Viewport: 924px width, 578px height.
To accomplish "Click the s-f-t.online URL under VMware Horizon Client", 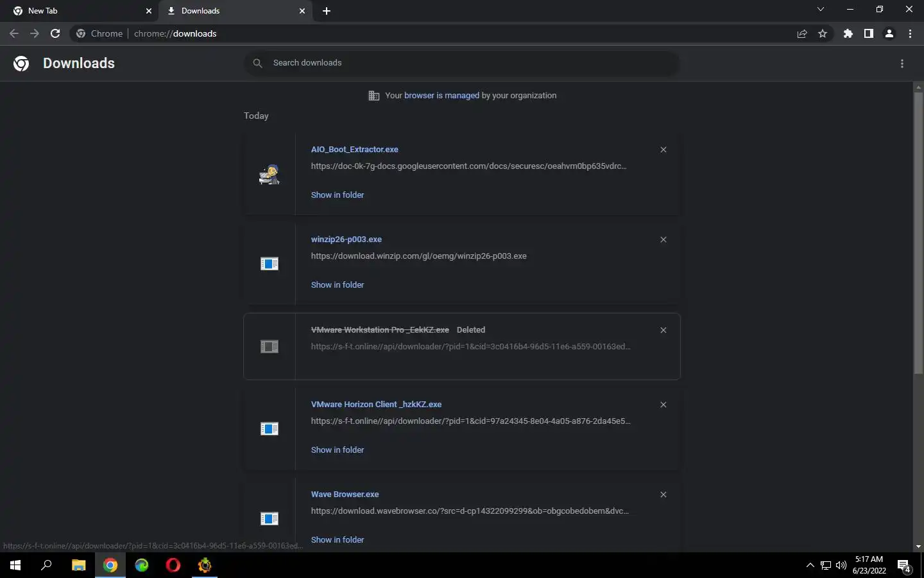I will click(470, 421).
